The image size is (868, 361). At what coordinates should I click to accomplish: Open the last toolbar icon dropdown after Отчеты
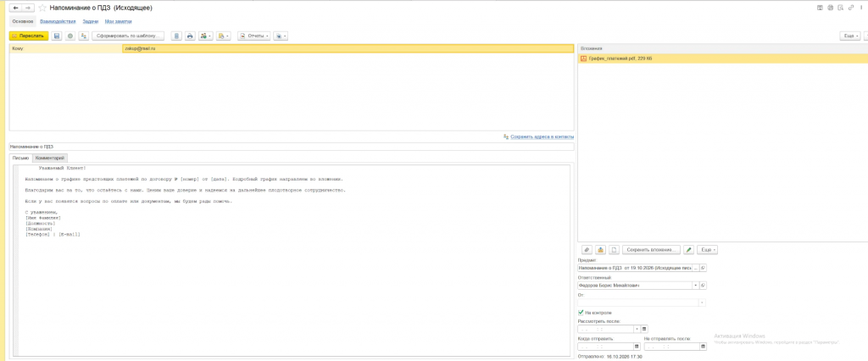pos(281,36)
